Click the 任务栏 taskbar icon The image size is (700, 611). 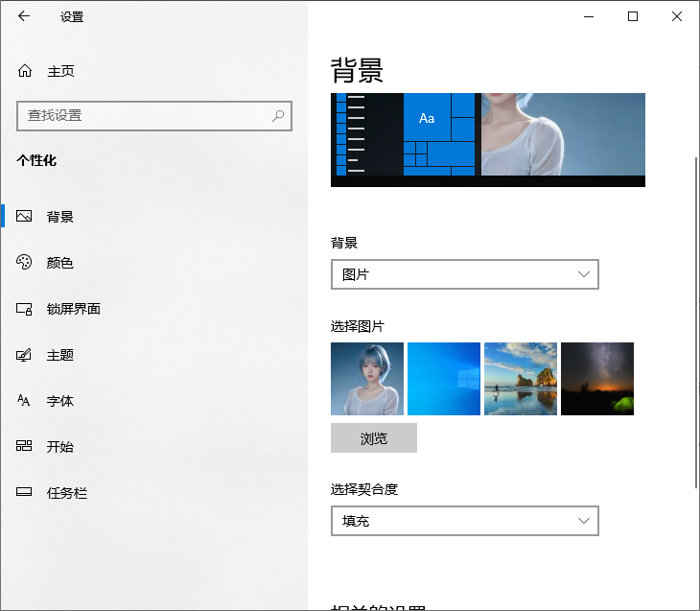click(x=24, y=492)
